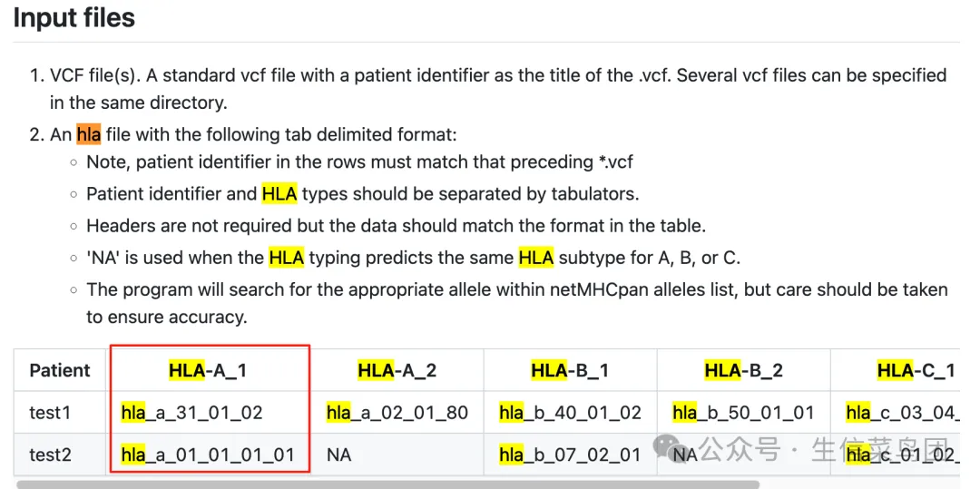This screenshot has width=980, height=489.
Task: Select the 'Input files' heading
Action: tap(73, 17)
